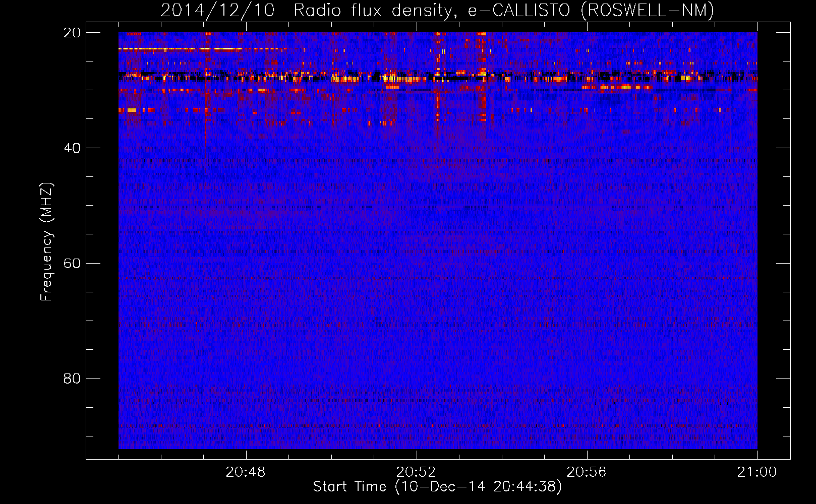Click the time tick label '20:56'
The image size is (816, 504).
(x=587, y=472)
